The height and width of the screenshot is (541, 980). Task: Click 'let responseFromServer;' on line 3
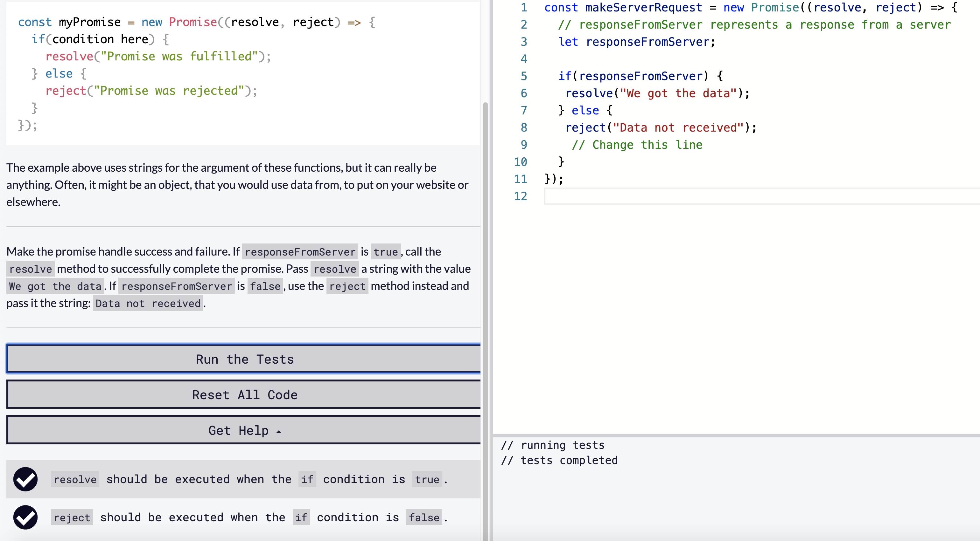[636, 42]
